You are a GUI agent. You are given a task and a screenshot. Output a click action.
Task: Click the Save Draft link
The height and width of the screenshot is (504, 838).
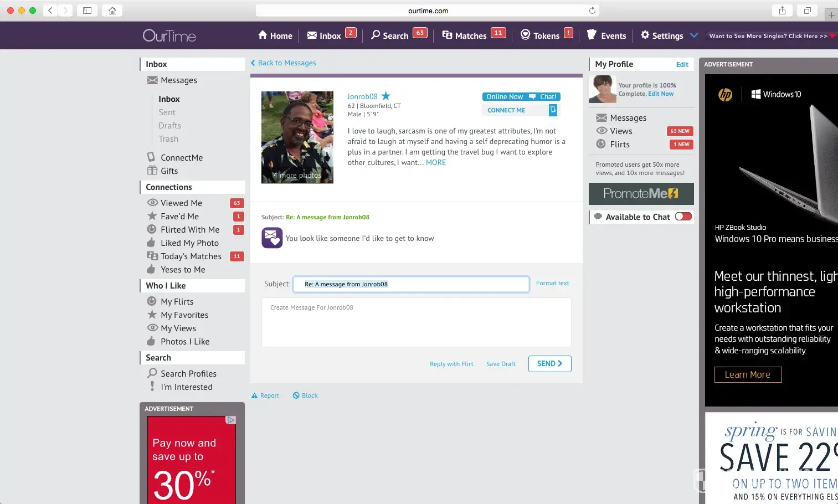coord(501,364)
